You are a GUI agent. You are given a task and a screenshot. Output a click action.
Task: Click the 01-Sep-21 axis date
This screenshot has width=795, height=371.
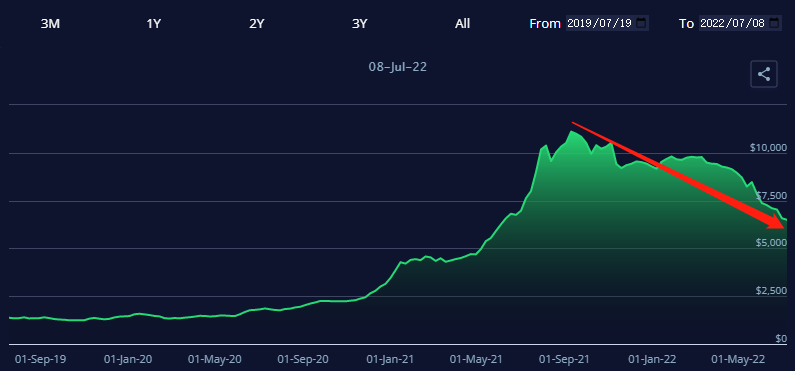564,359
